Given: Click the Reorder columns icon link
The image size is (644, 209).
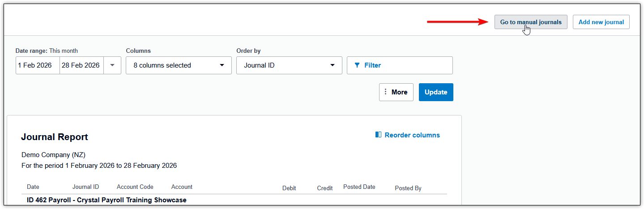Looking at the screenshot, I should 379,135.
